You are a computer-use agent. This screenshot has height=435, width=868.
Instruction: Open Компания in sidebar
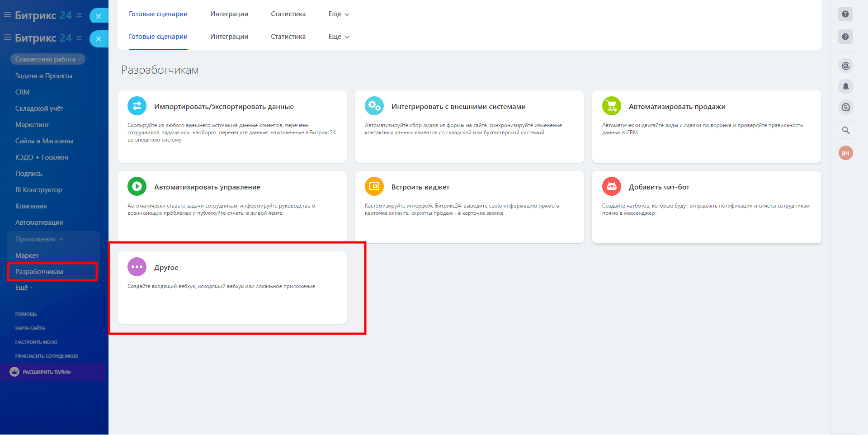coord(31,206)
